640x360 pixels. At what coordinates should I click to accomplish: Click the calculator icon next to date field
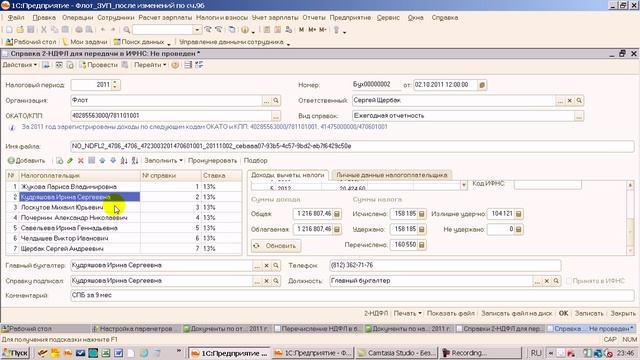(482, 85)
